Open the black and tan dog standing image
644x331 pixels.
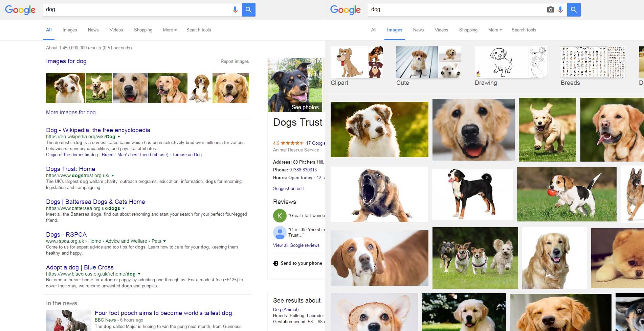[472, 194]
